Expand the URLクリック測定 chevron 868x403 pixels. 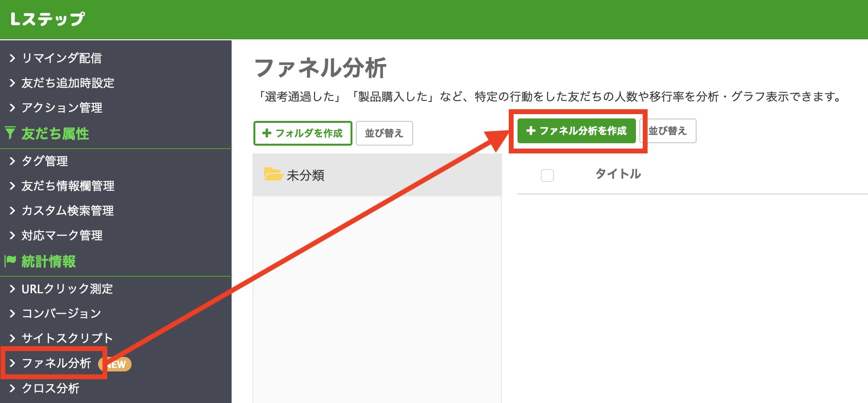[x=13, y=289]
